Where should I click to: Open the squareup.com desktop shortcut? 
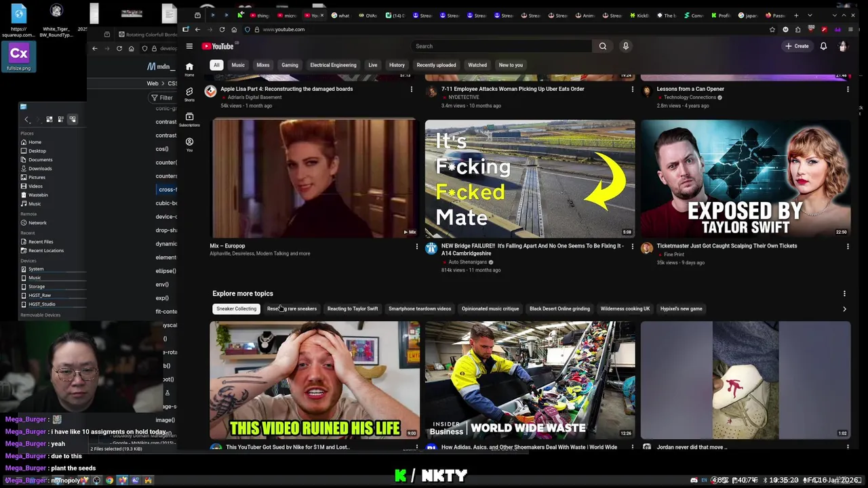tap(18, 20)
